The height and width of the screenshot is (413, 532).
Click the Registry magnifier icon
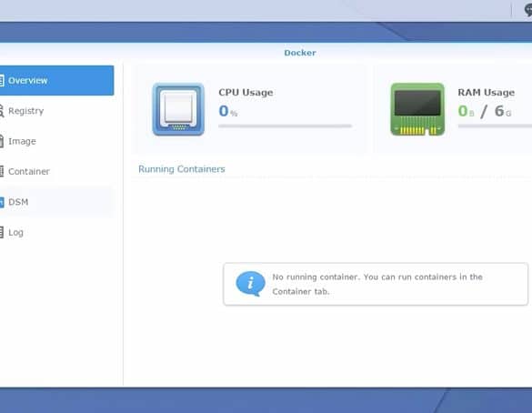coord(2,111)
